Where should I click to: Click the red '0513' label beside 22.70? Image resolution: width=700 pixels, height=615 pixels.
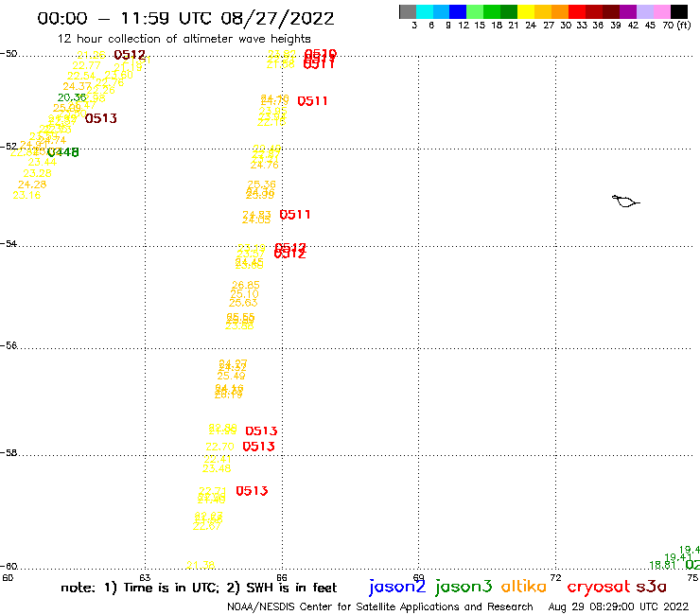point(258,447)
